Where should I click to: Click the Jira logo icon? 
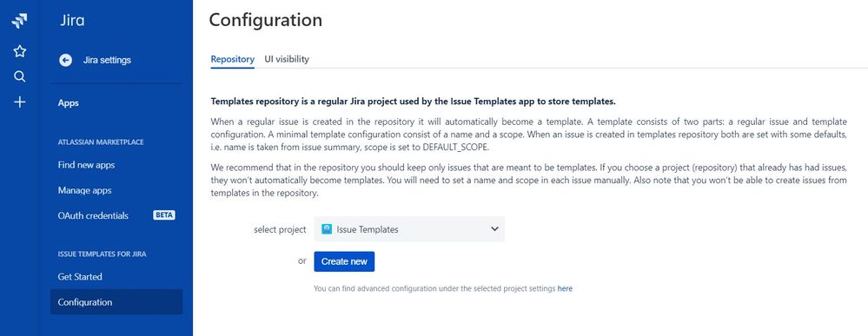19,21
